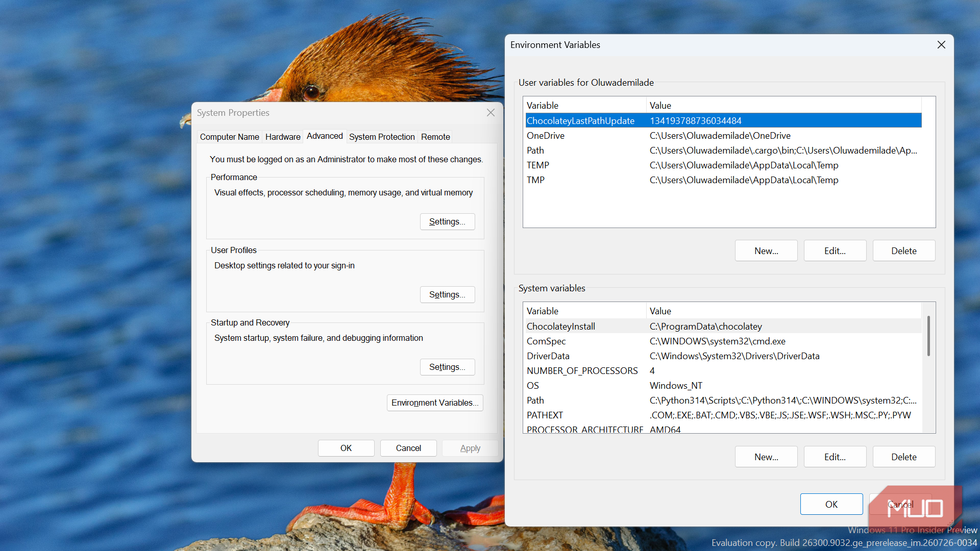Select the DriverData system variable

tap(723, 356)
